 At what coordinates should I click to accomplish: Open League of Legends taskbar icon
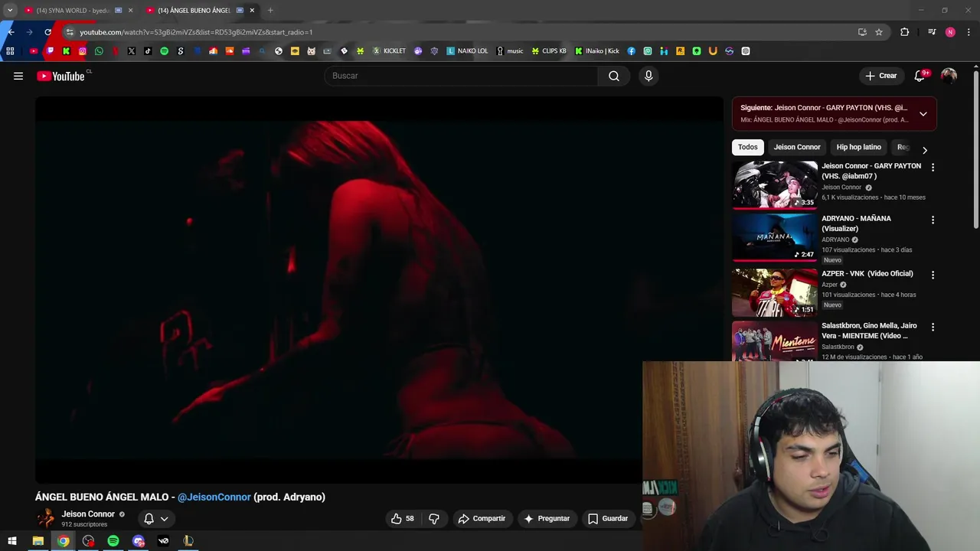pyautogui.click(x=188, y=541)
